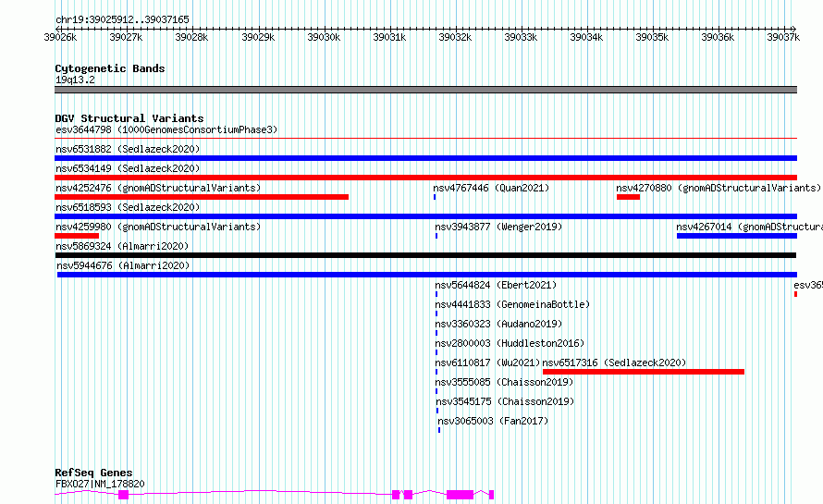This screenshot has height=504, width=823.
Task: Select the nsv6531882 Sedlazeck2020 blue variant bar
Action: (425, 158)
